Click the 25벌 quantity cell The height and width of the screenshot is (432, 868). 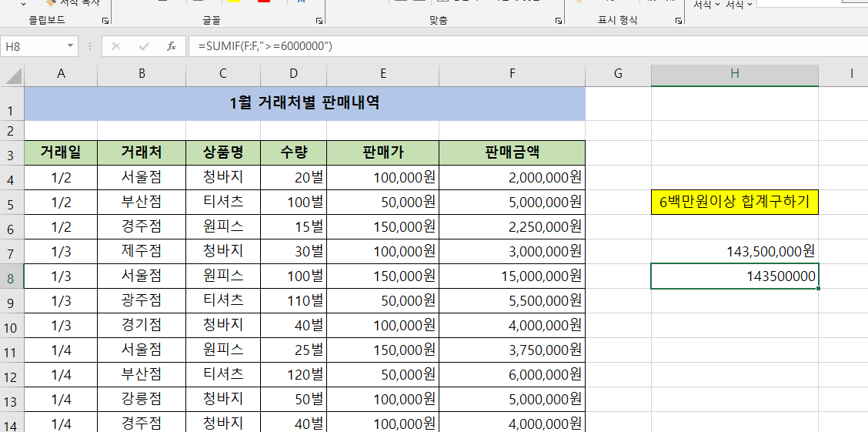(x=293, y=350)
